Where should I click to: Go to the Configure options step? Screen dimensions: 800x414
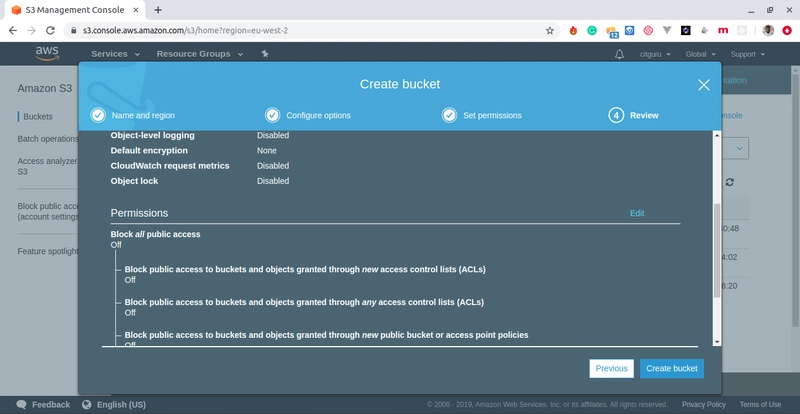click(x=318, y=115)
